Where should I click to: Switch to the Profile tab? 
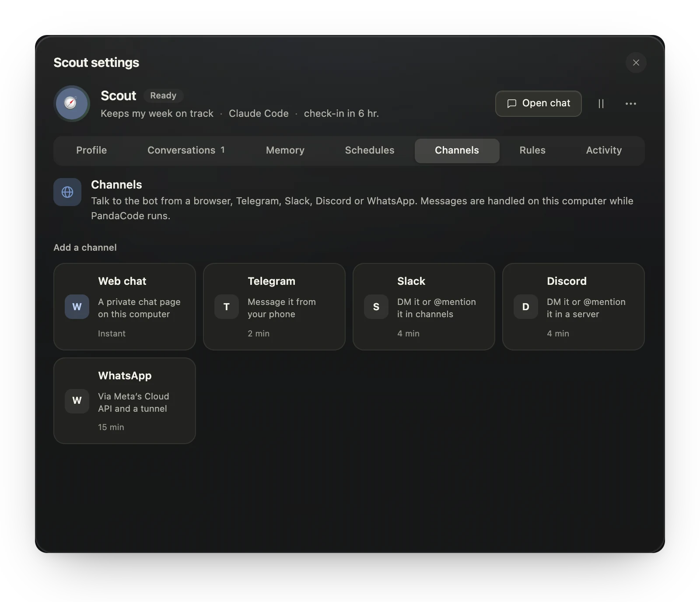[x=91, y=150]
